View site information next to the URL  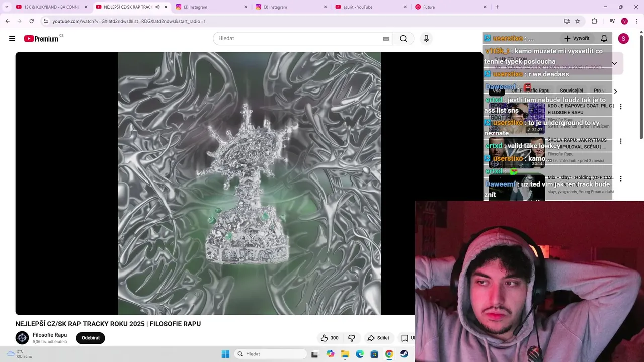coord(46,21)
